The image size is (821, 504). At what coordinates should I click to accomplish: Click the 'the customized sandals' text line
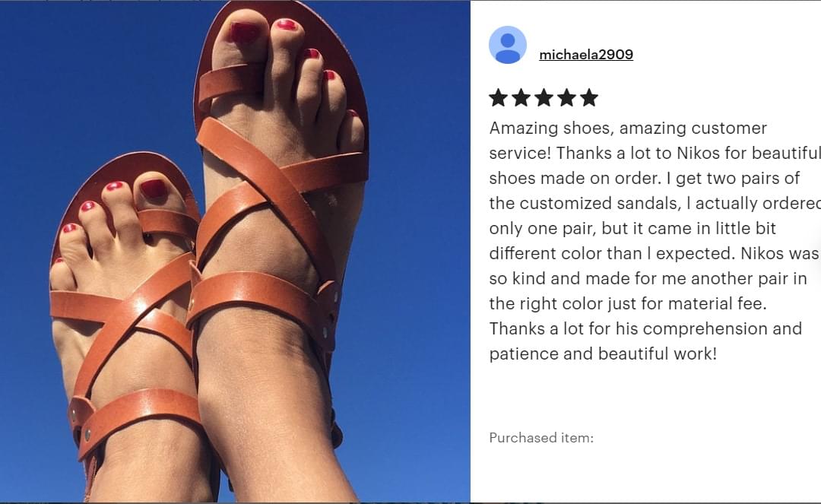(x=655, y=204)
